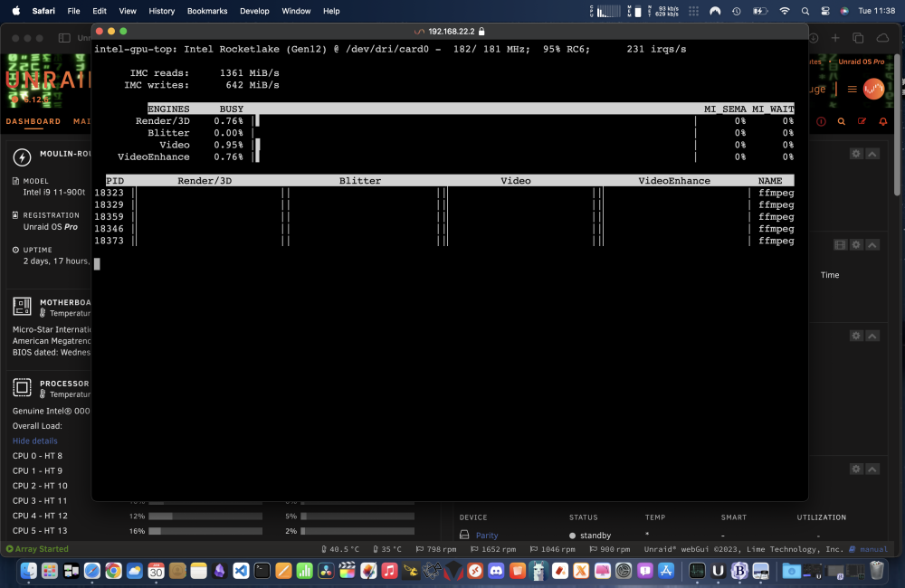The height and width of the screenshot is (588, 905).
Task: Open the Wi-Fi menu in menu bar
Action: coord(785,11)
